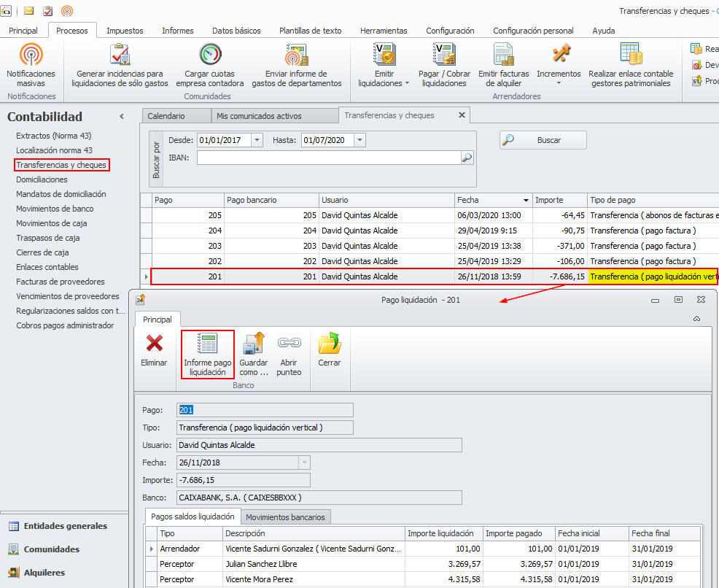Click the red Eliminar icon
Image resolution: width=719 pixels, height=588 pixels.
click(x=154, y=344)
